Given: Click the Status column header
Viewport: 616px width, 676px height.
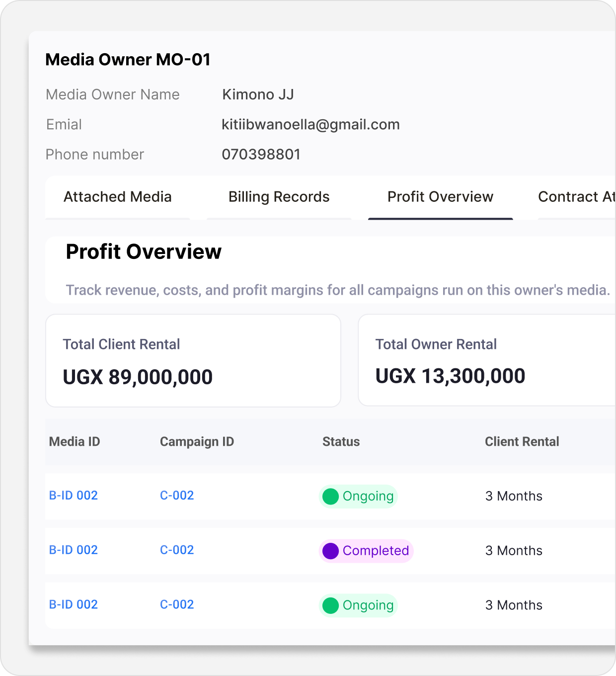Looking at the screenshot, I should [341, 441].
